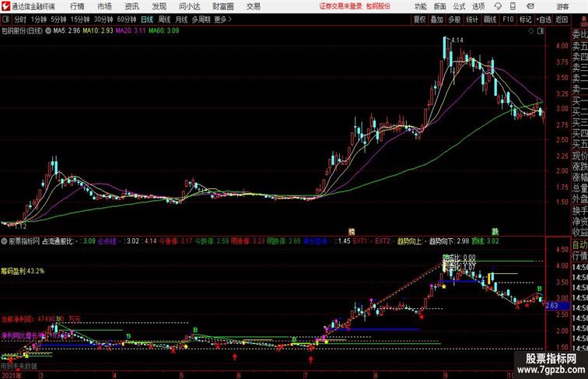
Task: Expand the main chart indicator dropdown arrow
Action: [x=48, y=31]
